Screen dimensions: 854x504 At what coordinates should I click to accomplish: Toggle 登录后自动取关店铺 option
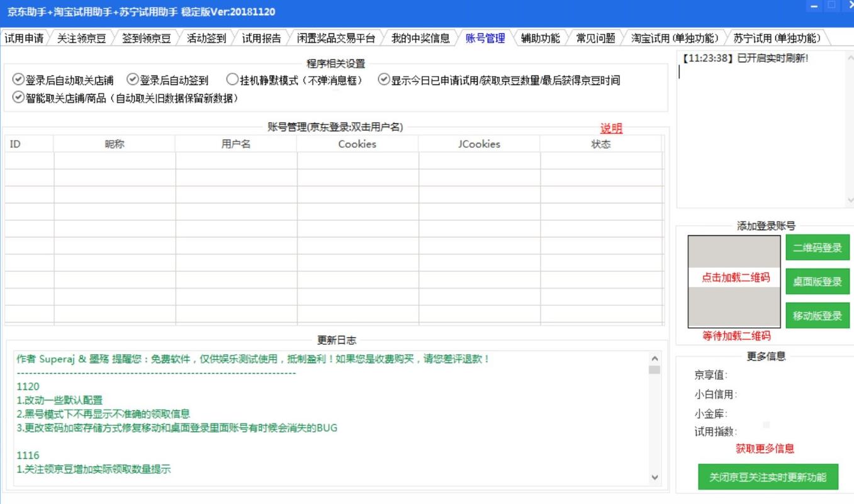point(64,80)
